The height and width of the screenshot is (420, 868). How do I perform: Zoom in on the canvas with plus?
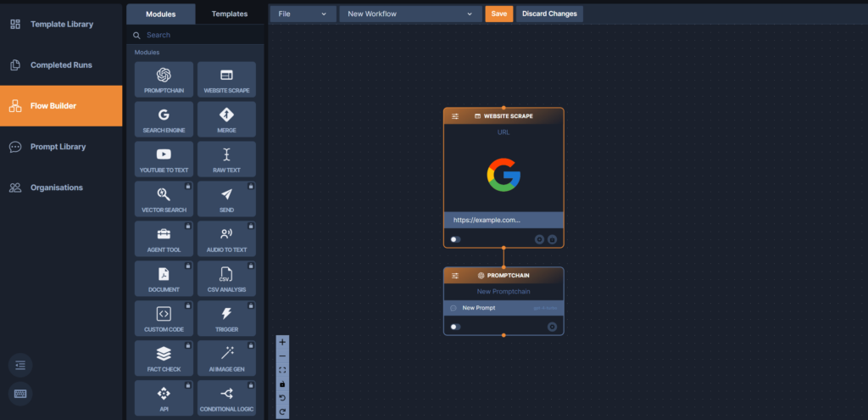(x=282, y=342)
